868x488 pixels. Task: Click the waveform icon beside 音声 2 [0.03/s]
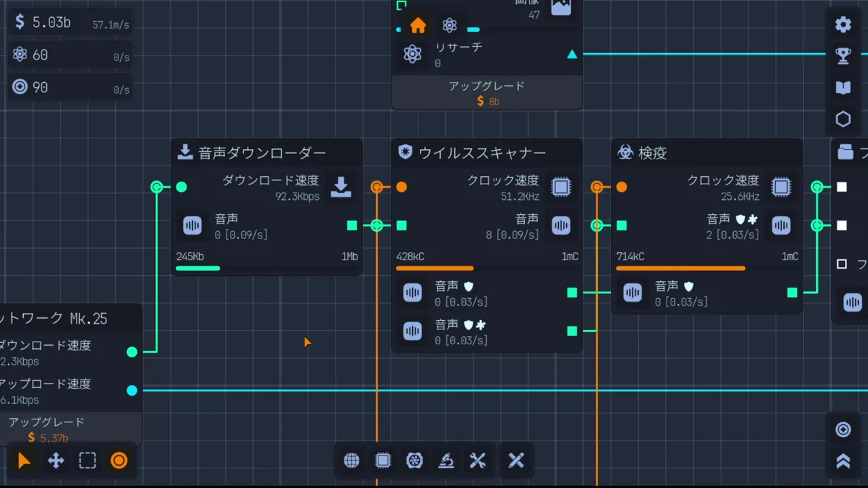coord(781,226)
